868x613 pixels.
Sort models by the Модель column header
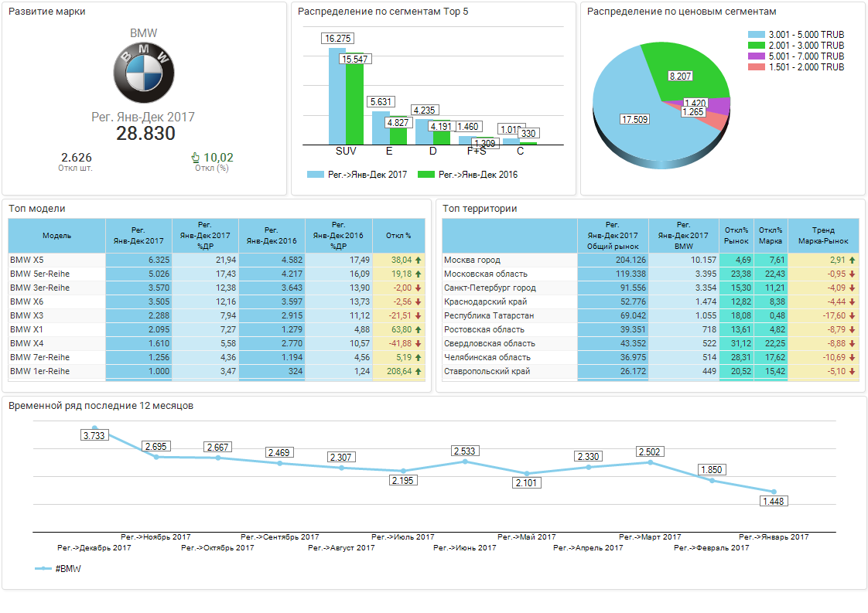coord(57,236)
